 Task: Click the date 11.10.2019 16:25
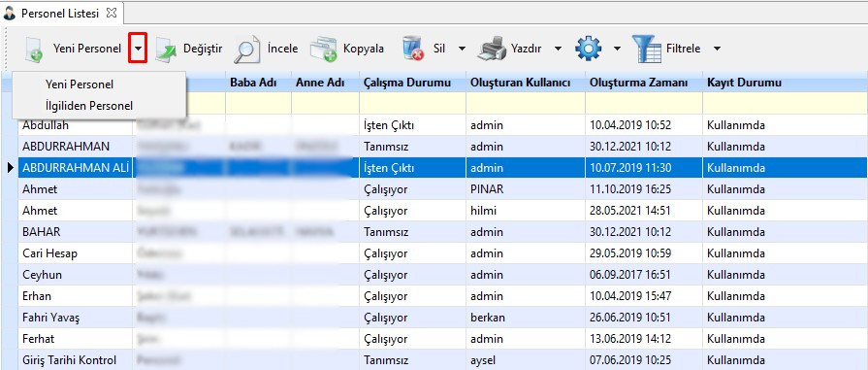[x=630, y=189]
